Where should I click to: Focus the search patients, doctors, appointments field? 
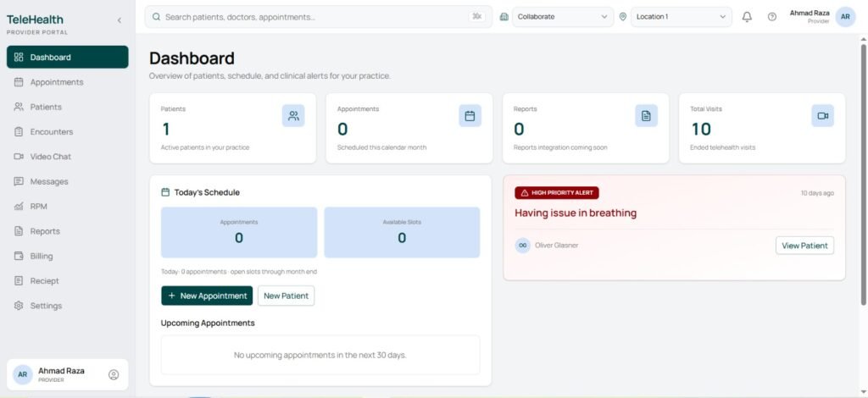point(319,17)
